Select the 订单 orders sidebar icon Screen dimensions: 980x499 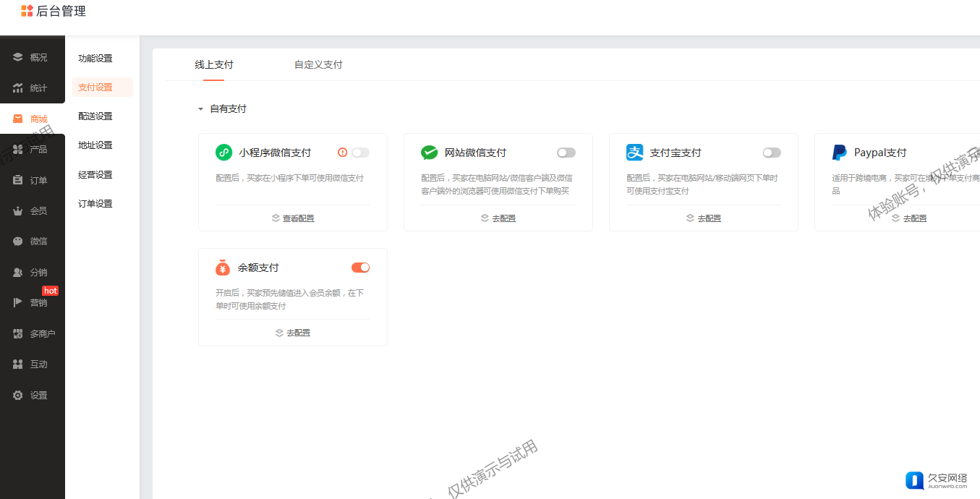coord(18,181)
